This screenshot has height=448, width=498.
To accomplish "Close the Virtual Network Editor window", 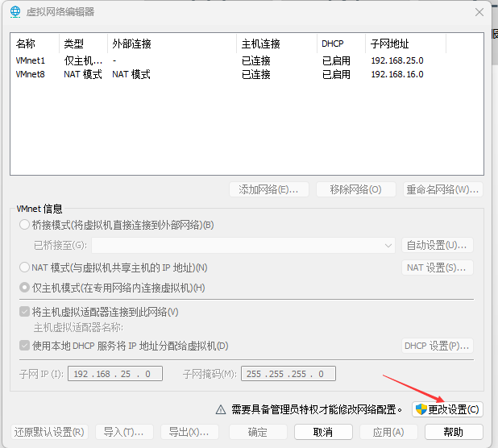I will pos(479,12).
